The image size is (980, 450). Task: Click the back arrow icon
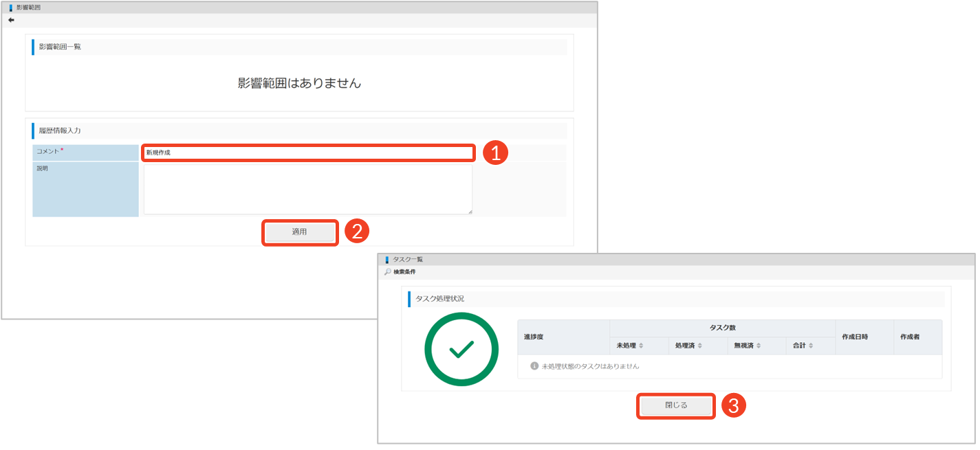(11, 21)
